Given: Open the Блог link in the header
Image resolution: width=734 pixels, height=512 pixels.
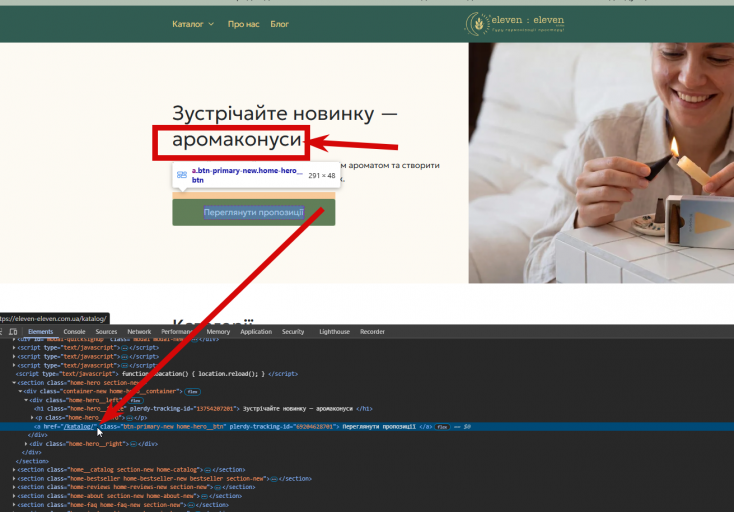Looking at the screenshot, I should [279, 24].
